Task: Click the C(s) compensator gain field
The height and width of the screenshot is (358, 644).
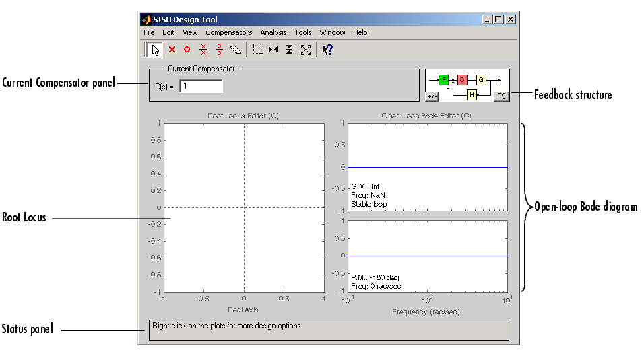Action: (201, 86)
